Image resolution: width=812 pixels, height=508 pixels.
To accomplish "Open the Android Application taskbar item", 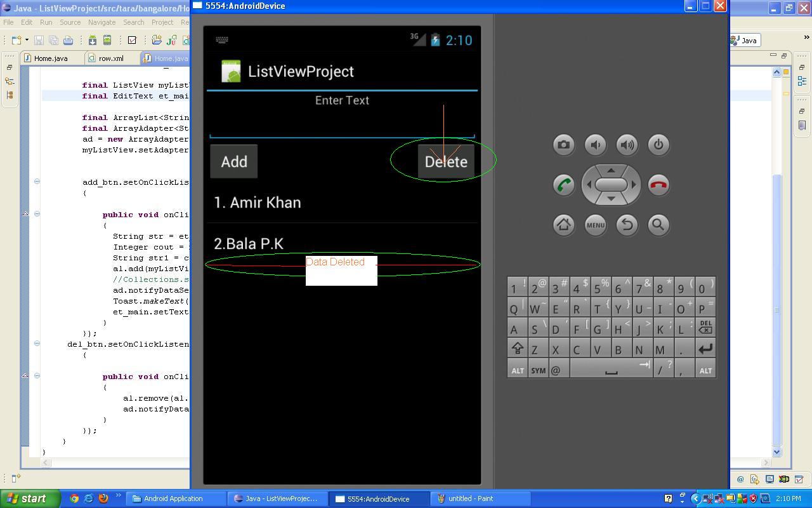I will 176,498.
